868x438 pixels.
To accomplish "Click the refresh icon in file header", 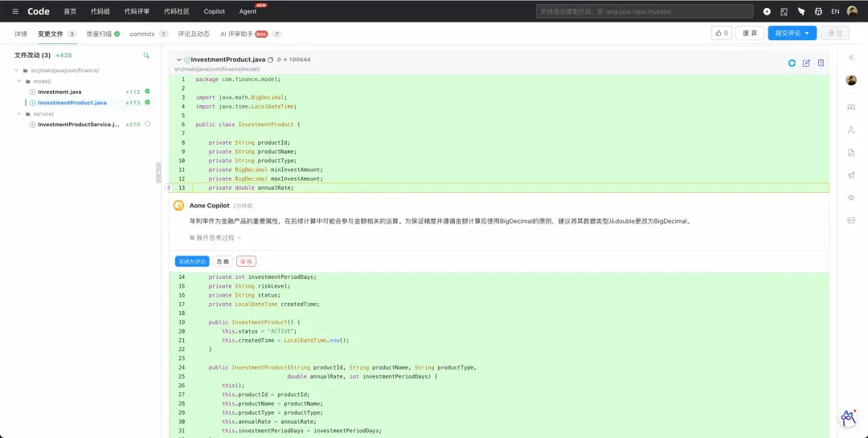I will click(x=792, y=63).
